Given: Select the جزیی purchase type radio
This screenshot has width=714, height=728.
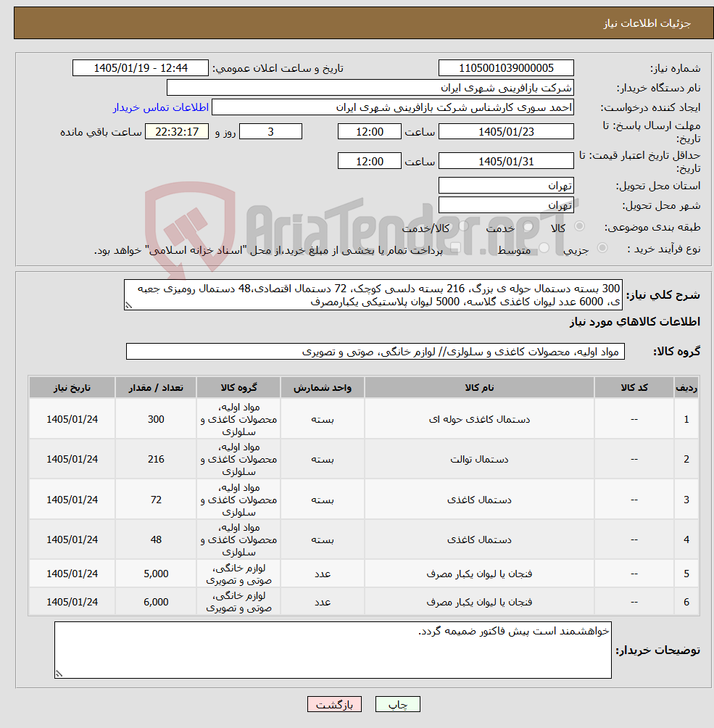Looking at the screenshot, I should coord(602,248).
